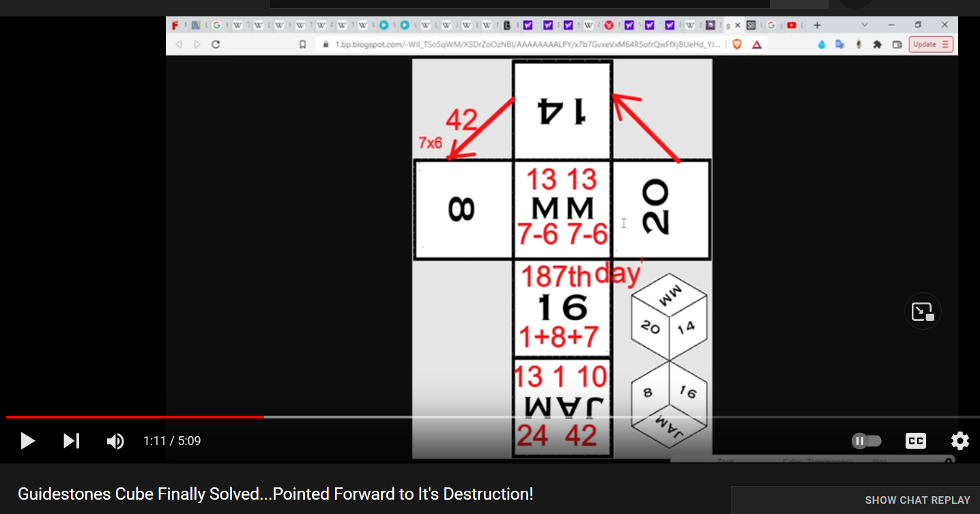Viewport: 980px width, 514px height.
Task: Click Back arrow in recorded browser
Action: pyautogui.click(x=179, y=44)
